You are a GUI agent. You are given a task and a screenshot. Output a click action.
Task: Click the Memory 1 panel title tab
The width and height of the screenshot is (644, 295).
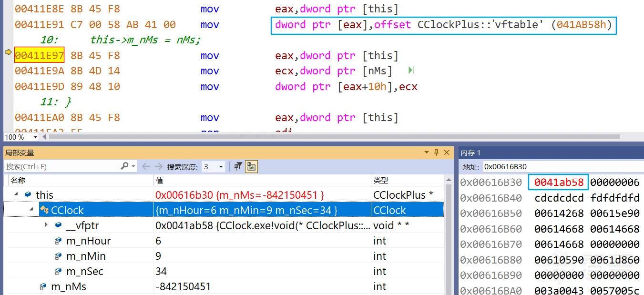[470, 153]
